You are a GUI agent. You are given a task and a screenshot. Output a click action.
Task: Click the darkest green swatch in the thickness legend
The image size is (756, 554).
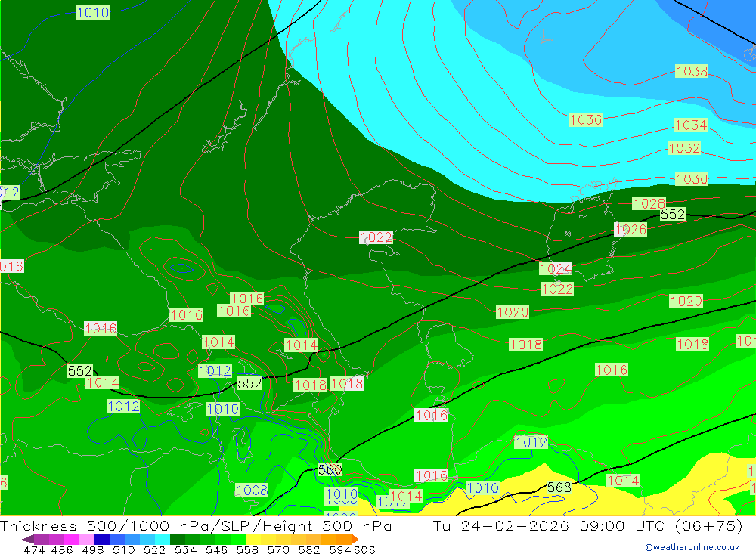coord(178,539)
